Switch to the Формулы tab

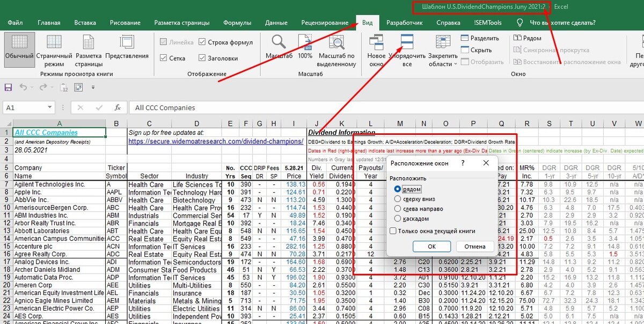pos(237,23)
